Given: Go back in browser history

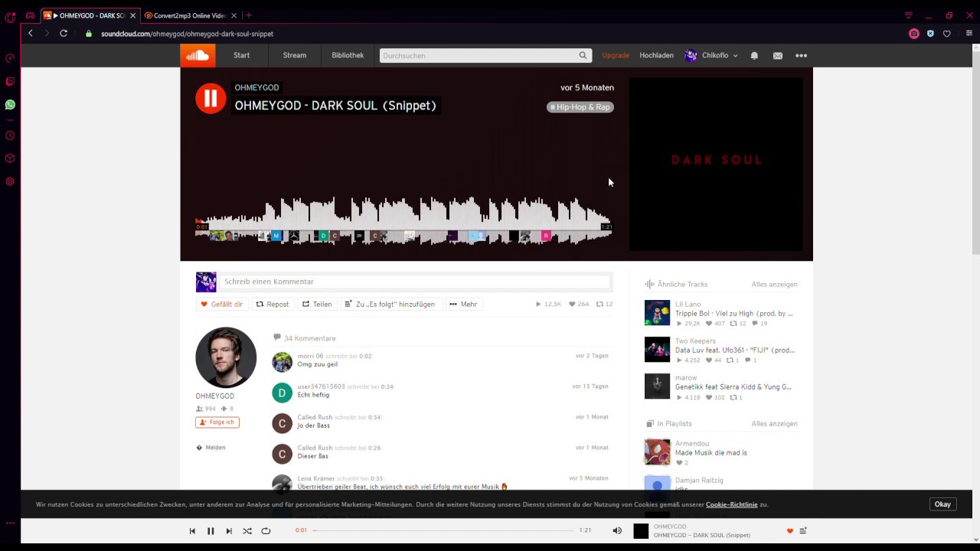Looking at the screenshot, I should [x=31, y=34].
